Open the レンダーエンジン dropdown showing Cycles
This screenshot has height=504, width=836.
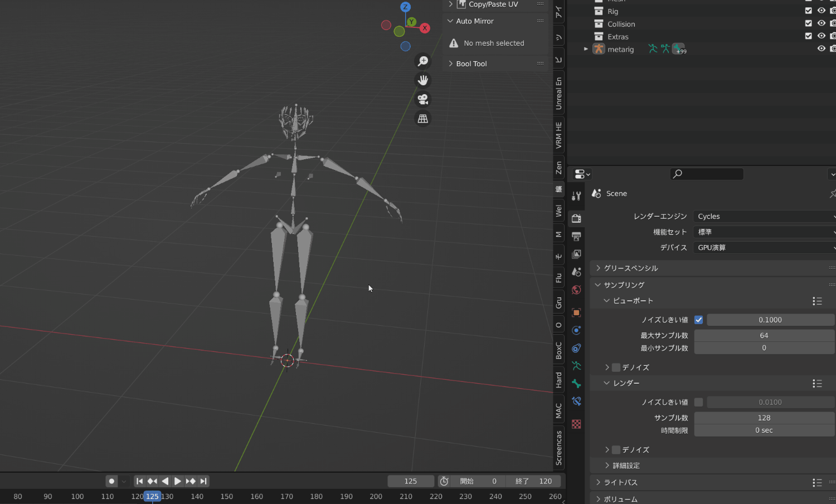click(764, 216)
